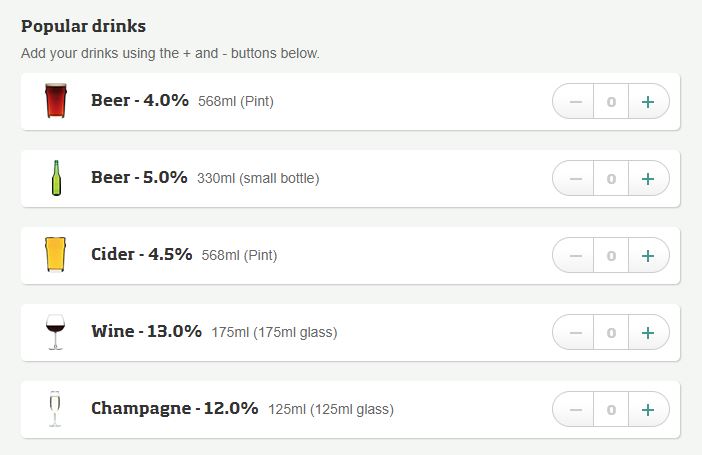Add a pint of Cider 4.5%
Viewport: 702px width, 455px height.
pyautogui.click(x=648, y=255)
